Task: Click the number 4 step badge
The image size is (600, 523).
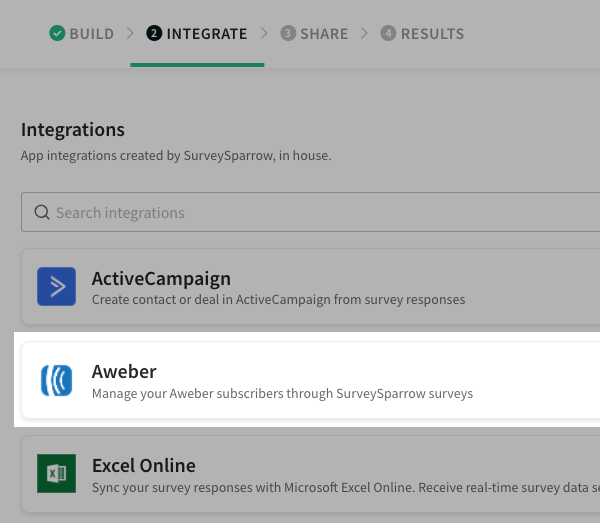Action: tap(389, 34)
